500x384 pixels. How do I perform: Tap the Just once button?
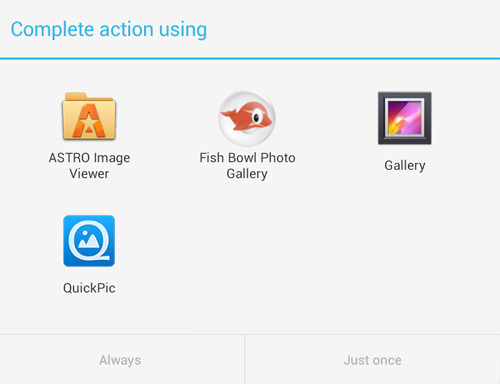[x=373, y=359]
